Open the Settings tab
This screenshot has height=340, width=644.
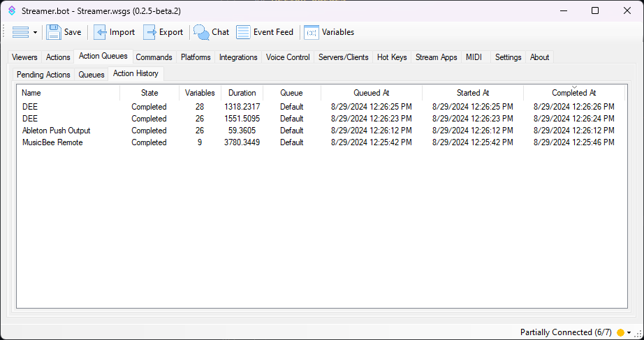[x=508, y=57]
